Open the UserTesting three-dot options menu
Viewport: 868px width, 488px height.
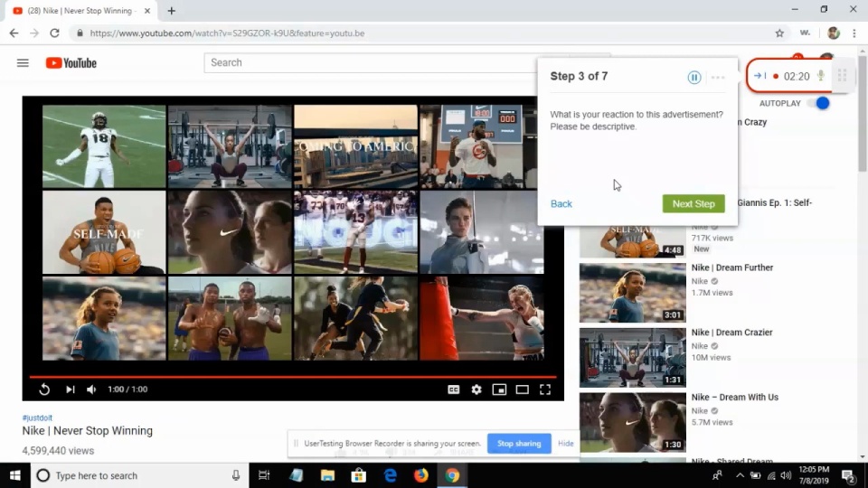coord(718,78)
